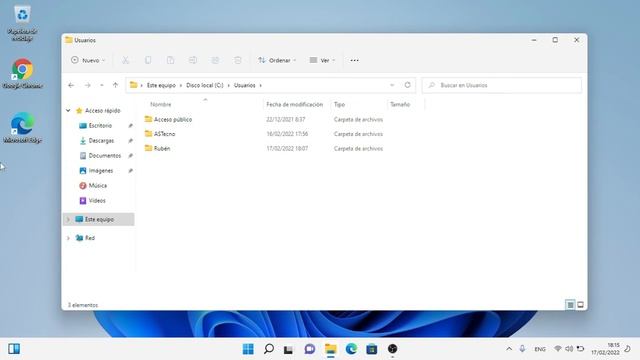Open Microsoft Edge desktop shortcut
640x360 pixels.
point(22,127)
